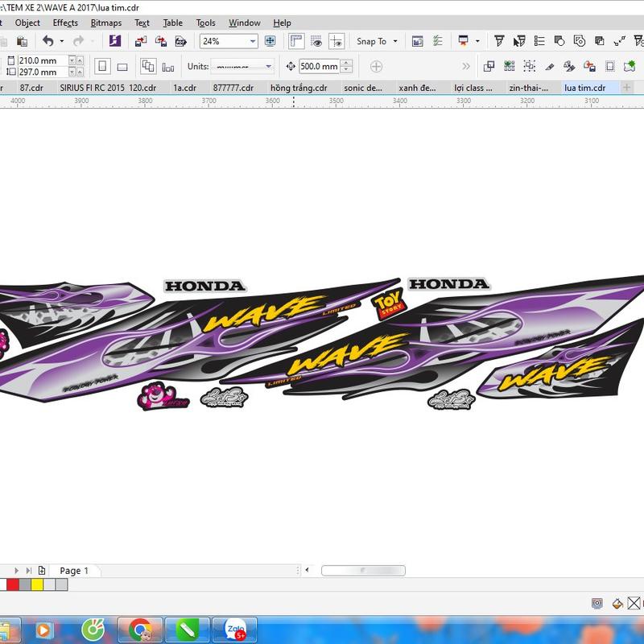
Task: Click the Full-screen preview icon
Action: [270, 41]
